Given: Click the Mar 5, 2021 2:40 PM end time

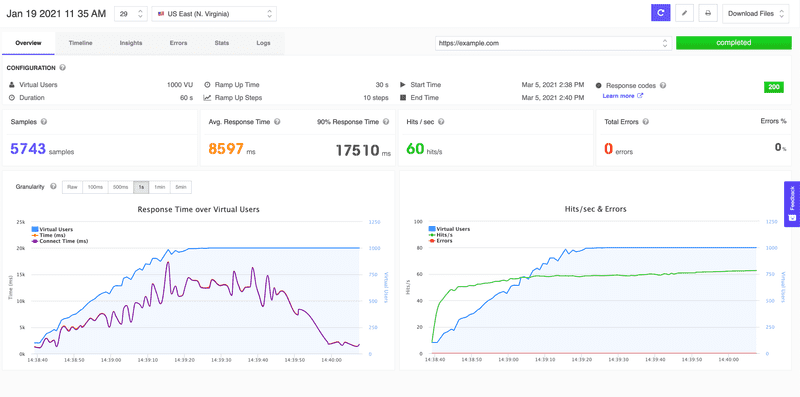Looking at the screenshot, I should tap(553, 97).
